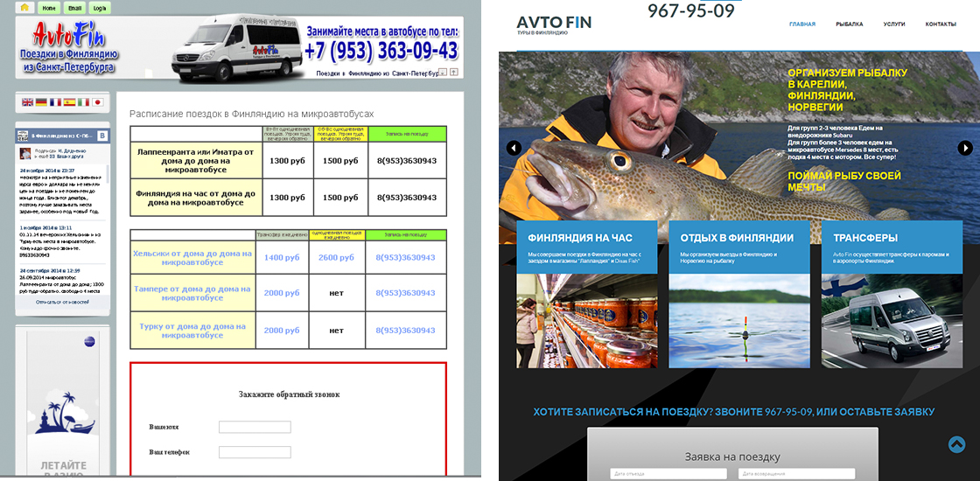Switch language using the German flag
Viewport: 980px width, 481px height.
click(41, 102)
